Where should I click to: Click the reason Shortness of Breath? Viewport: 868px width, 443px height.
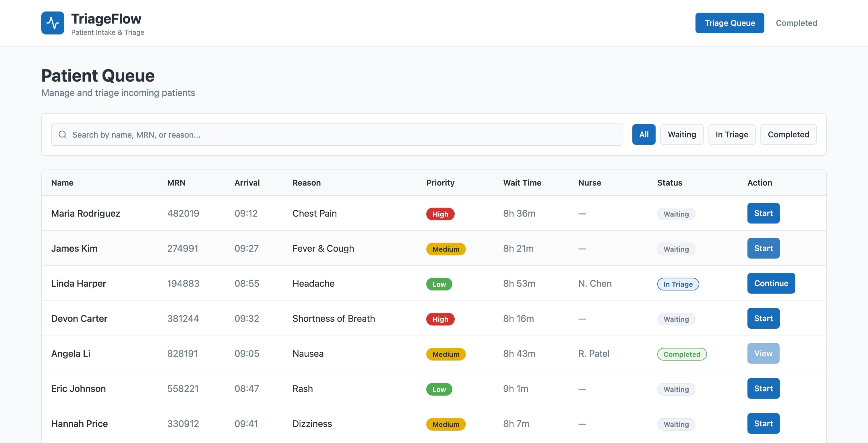pyautogui.click(x=333, y=318)
